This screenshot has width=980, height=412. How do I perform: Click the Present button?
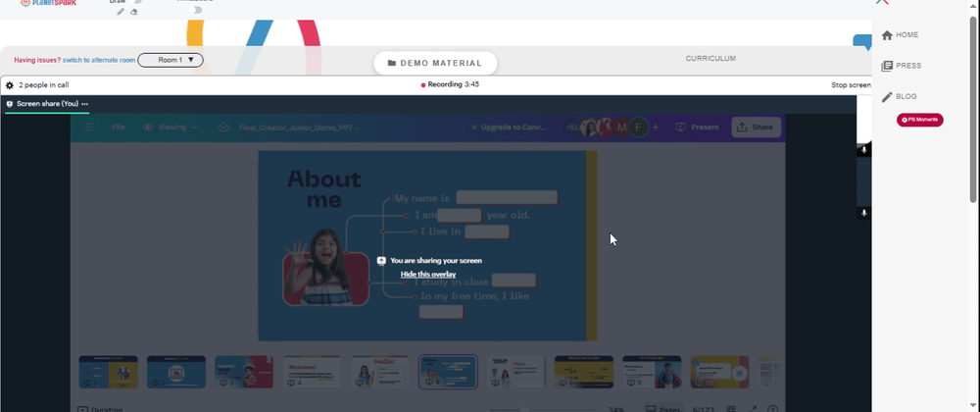697,127
